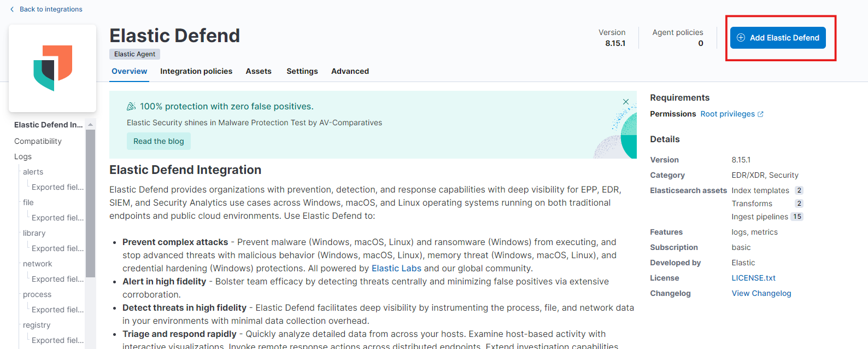Click the header Version value 8.15.1
The height and width of the screenshot is (349, 868).
[615, 43]
